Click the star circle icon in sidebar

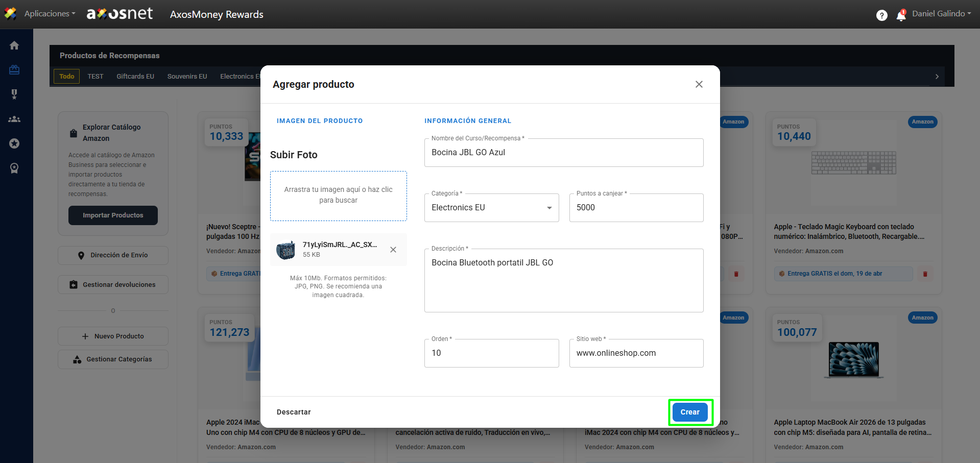[x=14, y=143]
